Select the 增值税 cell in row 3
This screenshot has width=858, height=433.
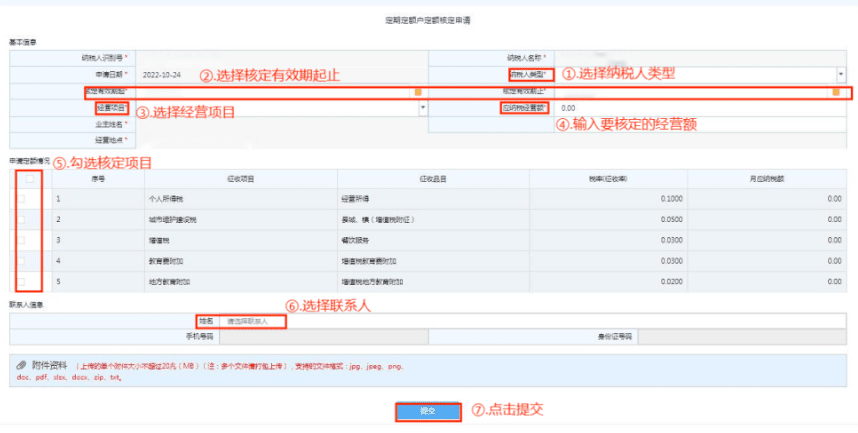(241, 240)
